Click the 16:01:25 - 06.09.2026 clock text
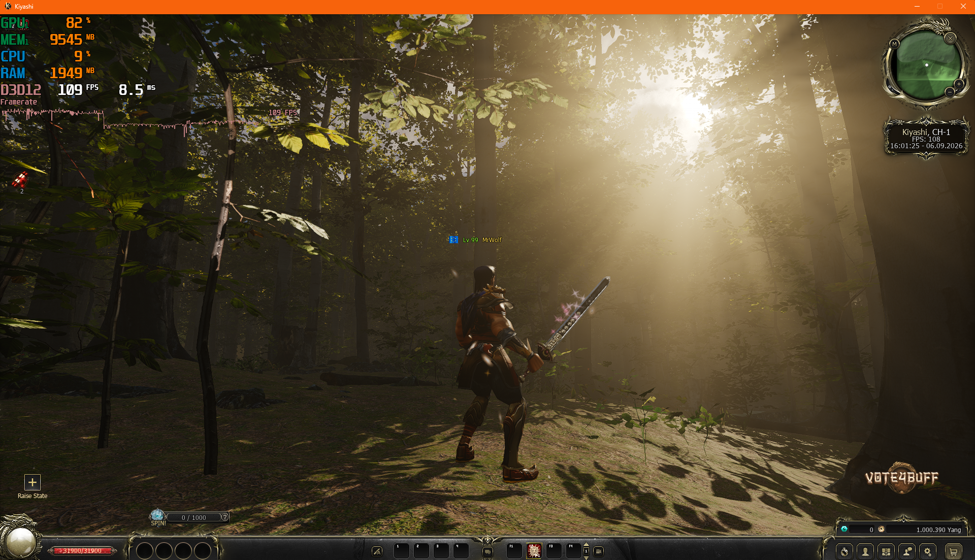This screenshot has height=560, width=975. (x=926, y=146)
